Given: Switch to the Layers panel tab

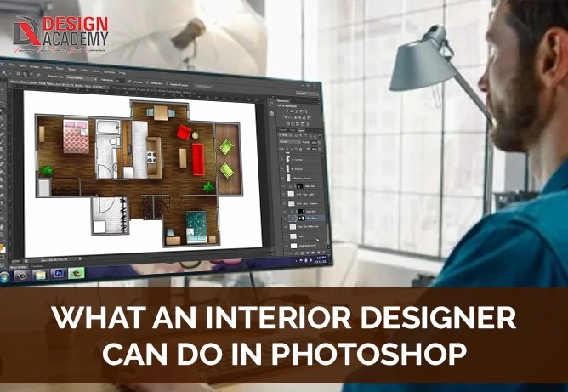Looking at the screenshot, I should tap(301, 130).
